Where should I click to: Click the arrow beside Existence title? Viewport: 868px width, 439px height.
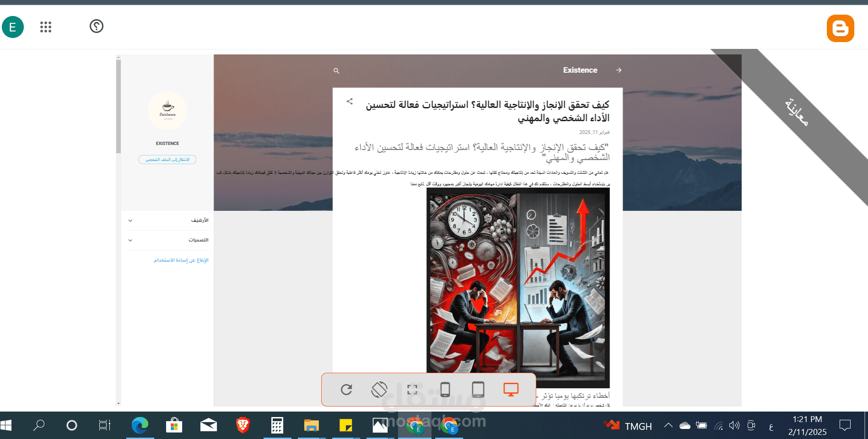coord(619,70)
